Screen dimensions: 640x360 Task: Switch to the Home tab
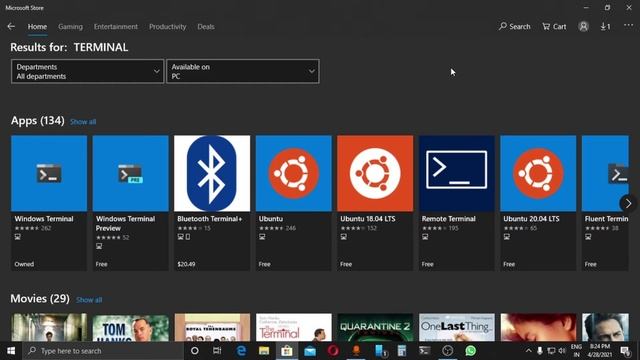[37, 27]
